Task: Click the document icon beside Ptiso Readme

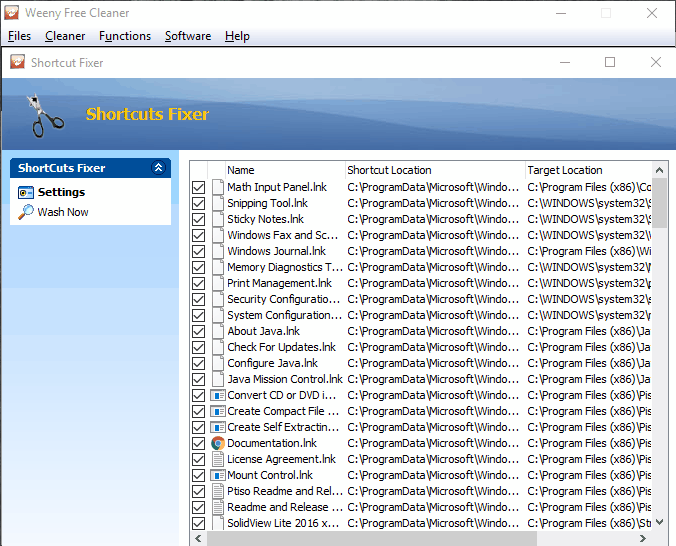Action: pos(218,491)
